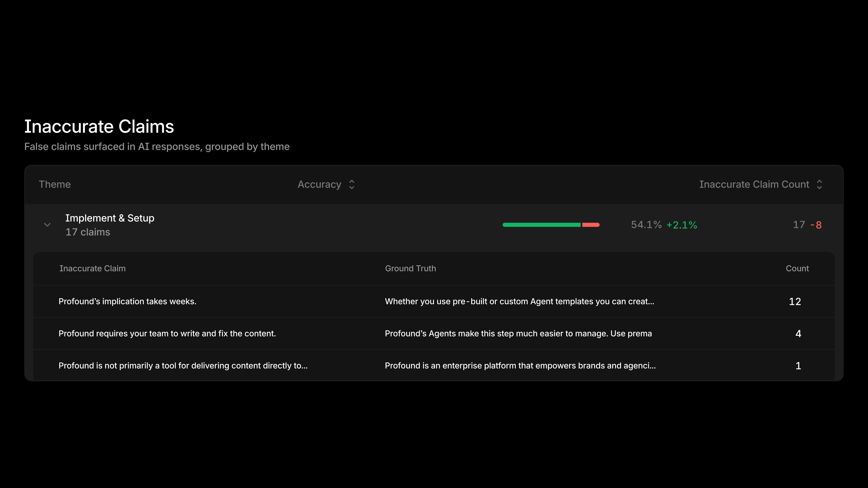Open ground truth 'Profound's Agents make this step'

point(518,333)
